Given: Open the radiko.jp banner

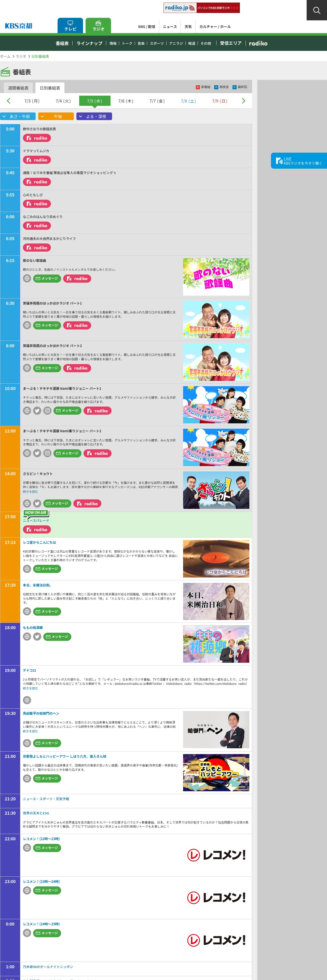Looking at the screenshot, I should tap(201, 8).
